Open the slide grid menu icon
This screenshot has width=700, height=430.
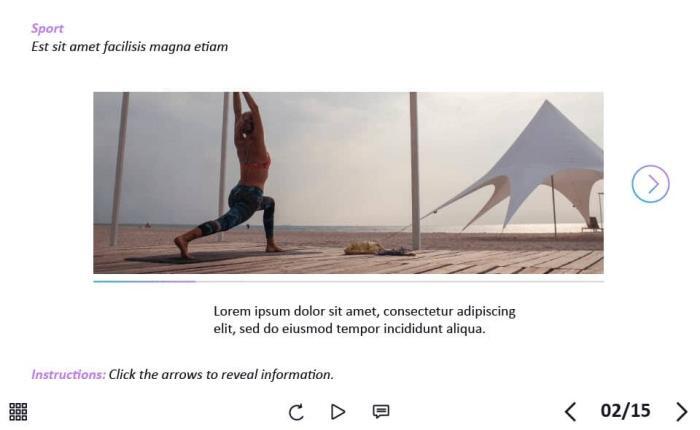click(x=18, y=411)
